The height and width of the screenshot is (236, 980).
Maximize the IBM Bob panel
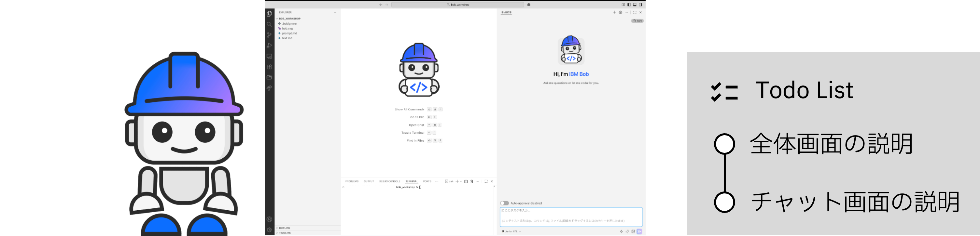635,13
